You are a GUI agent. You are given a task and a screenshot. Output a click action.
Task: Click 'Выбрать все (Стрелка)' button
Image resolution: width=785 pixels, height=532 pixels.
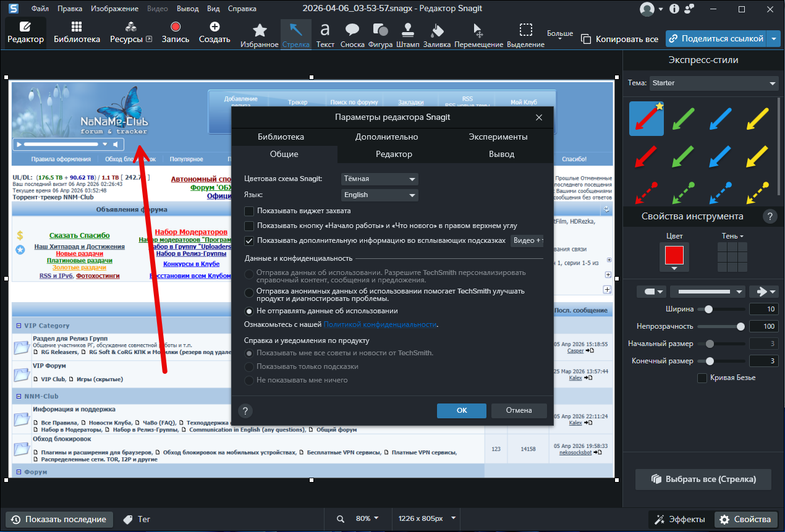[x=704, y=479]
